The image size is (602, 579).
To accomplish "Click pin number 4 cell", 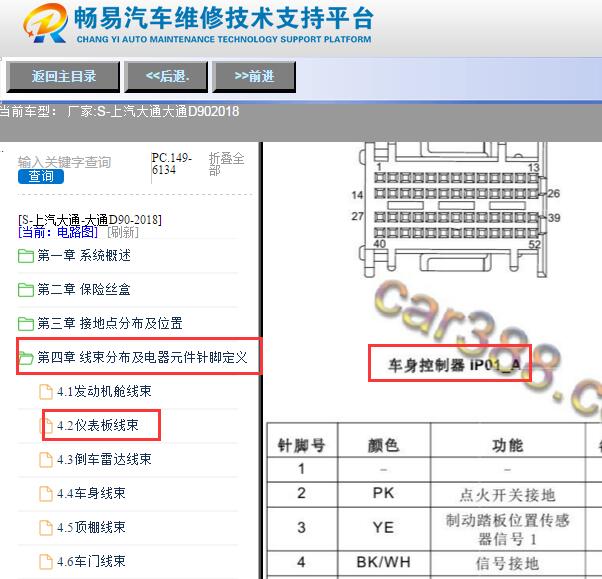I will point(301,562).
